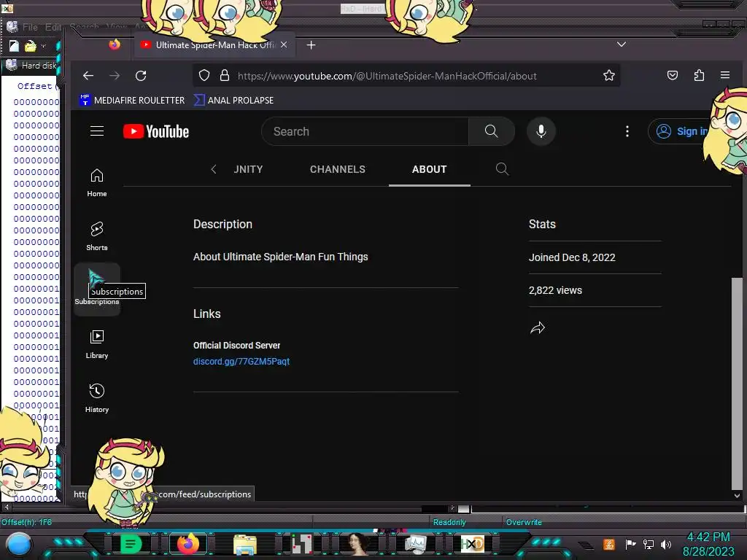This screenshot has width=747, height=560.
Task: Open the green notes taskbar app
Action: [131, 544]
